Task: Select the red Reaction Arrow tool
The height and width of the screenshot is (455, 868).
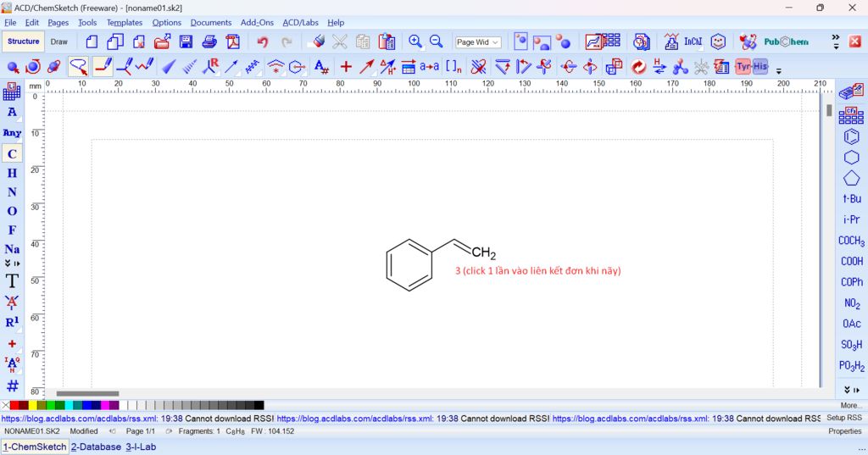Action: [366, 67]
